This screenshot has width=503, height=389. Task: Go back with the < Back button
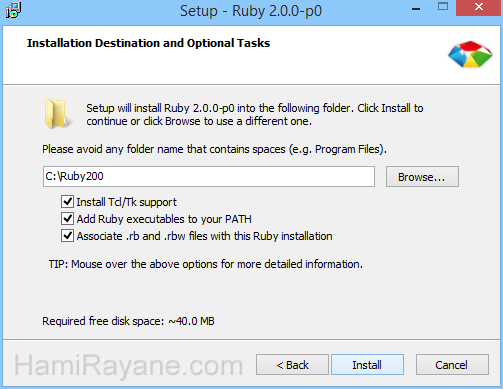pyautogui.click(x=292, y=365)
